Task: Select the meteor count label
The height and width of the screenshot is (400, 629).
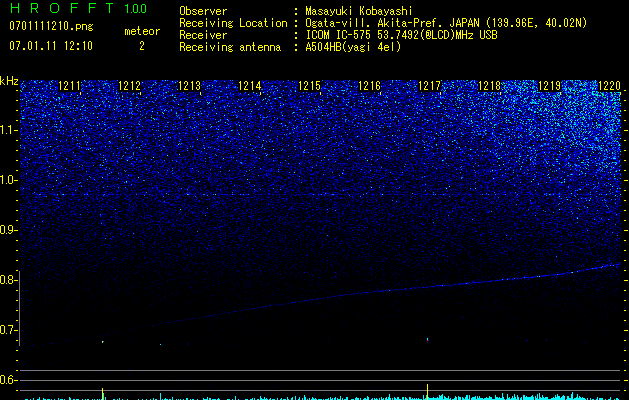Action: (142, 31)
